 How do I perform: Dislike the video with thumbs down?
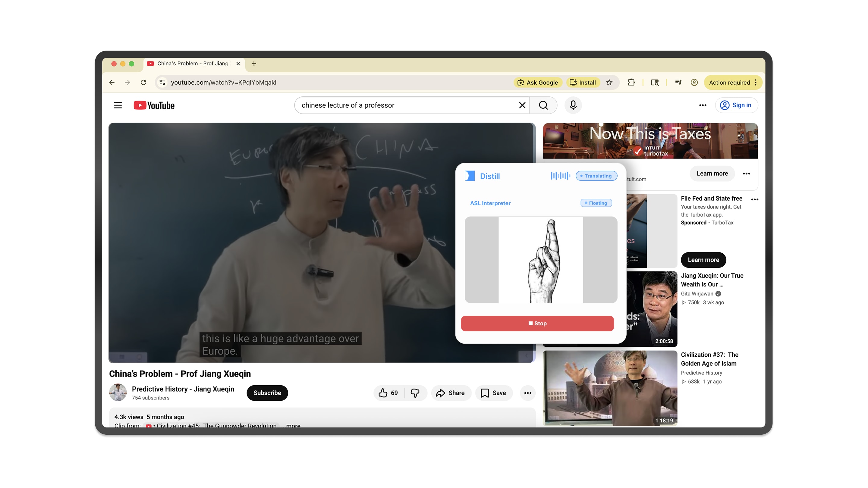(415, 393)
